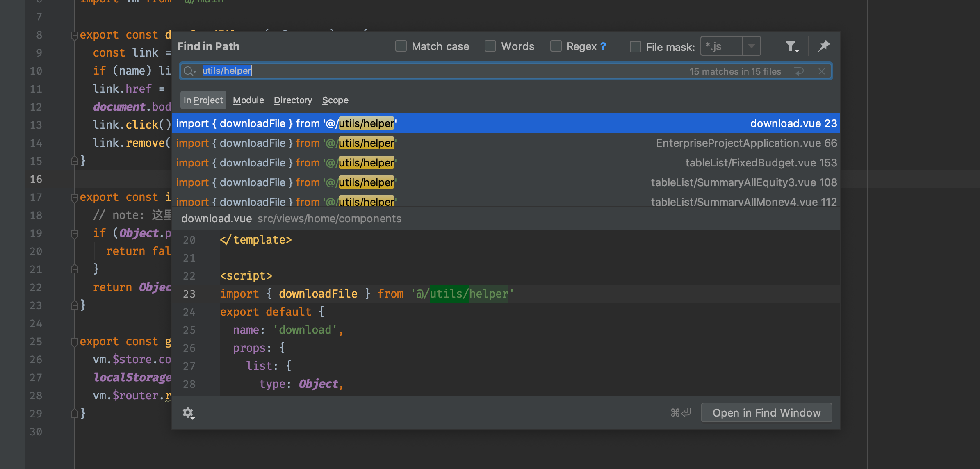
Task: Click fold marker at editor line 8
Action: 74,36
